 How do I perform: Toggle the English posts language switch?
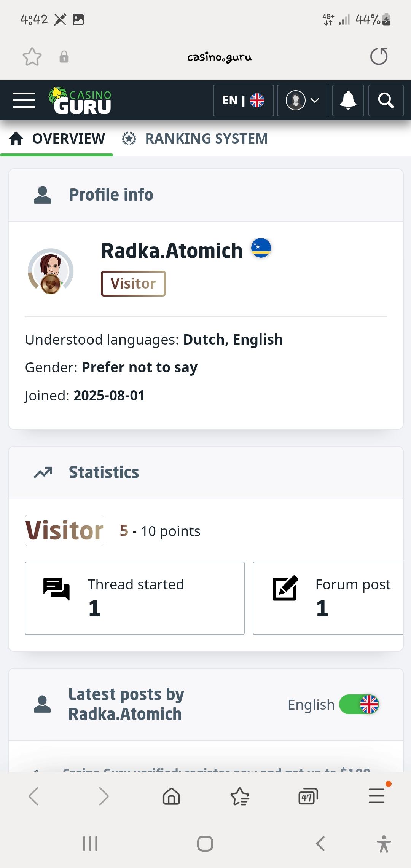(x=359, y=704)
